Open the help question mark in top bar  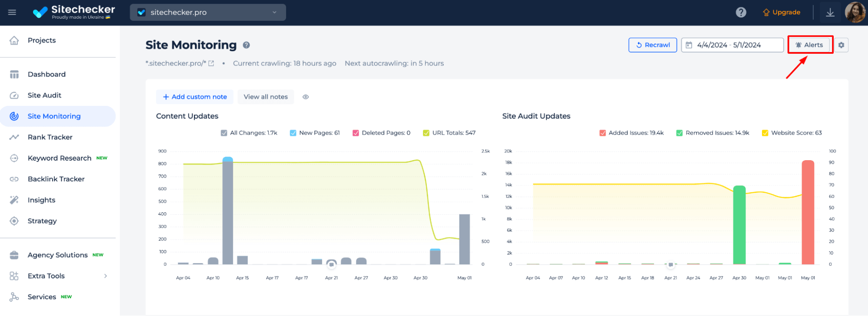click(x=741, y=12)
